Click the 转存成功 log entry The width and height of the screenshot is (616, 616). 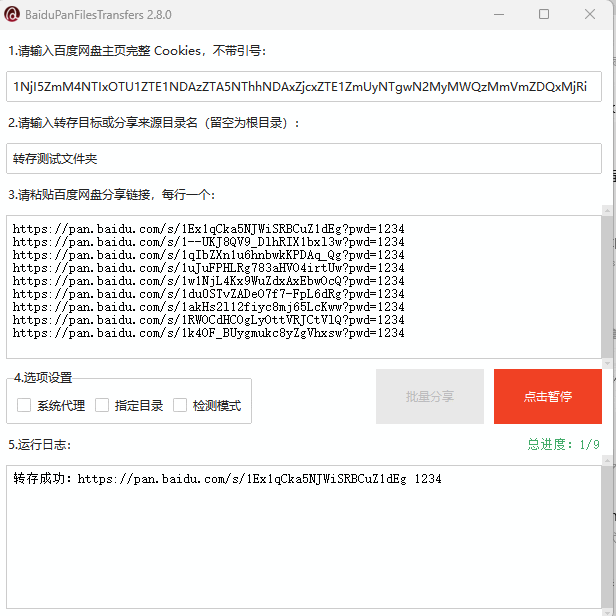click(227, 478)
